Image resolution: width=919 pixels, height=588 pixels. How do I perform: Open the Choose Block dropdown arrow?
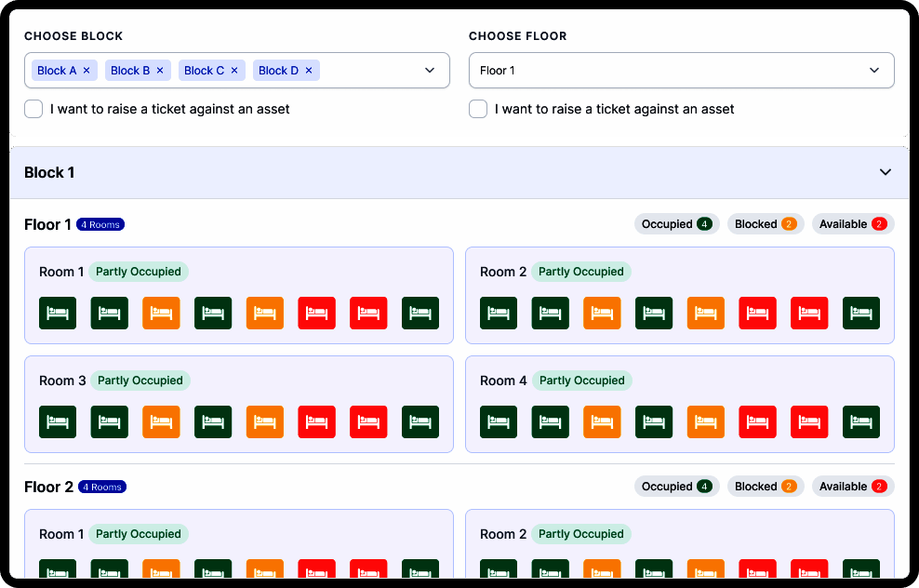tap(430, 71)
